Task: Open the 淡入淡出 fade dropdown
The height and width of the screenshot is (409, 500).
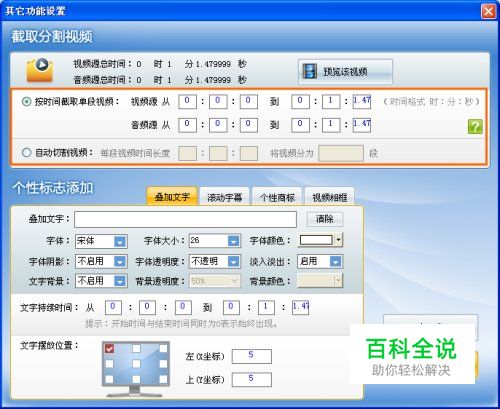Action: tap(320, 261)
